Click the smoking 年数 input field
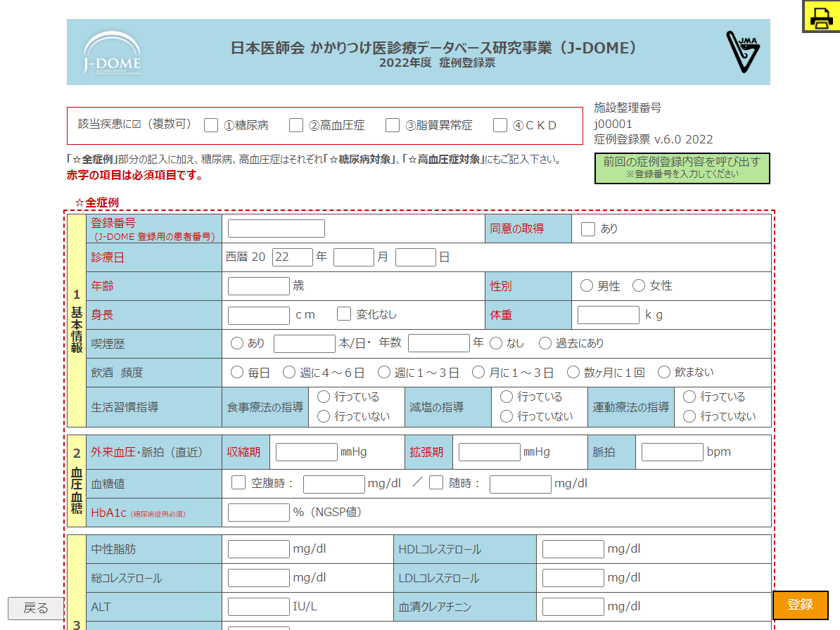The width and height of the screenshot is (840, 630). click(439, 343)
